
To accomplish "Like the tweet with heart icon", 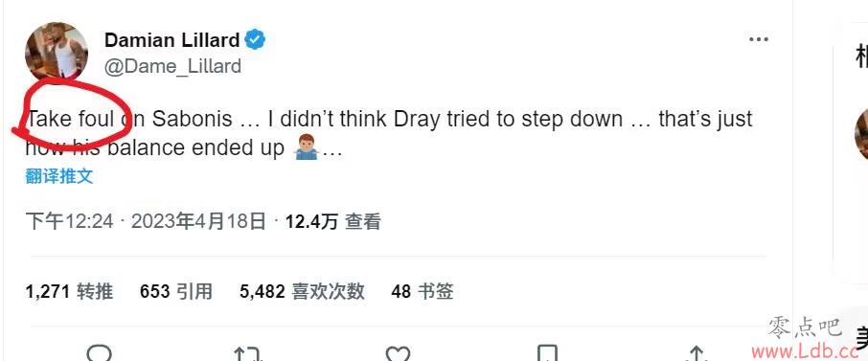I will click(398, 353).
